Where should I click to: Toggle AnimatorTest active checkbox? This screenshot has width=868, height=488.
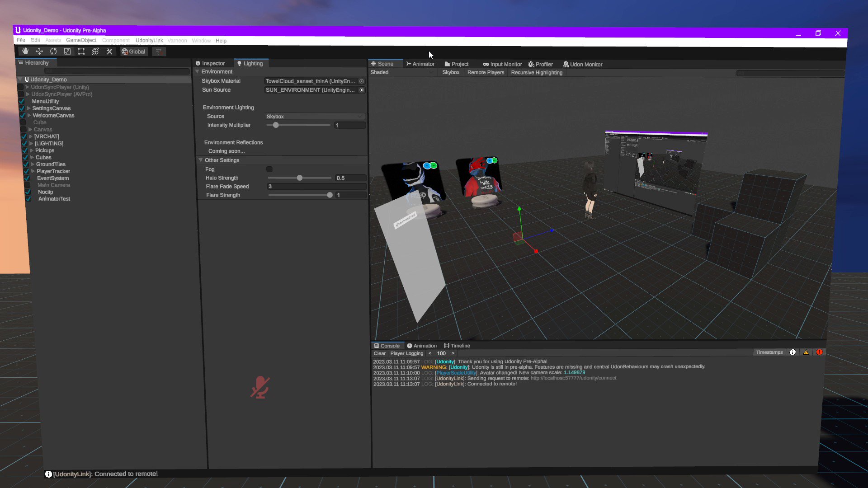coord(28,199)
